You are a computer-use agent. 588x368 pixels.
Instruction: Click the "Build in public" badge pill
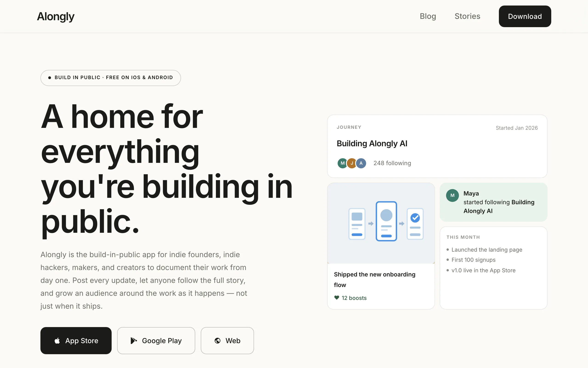[x=110, y=78]
